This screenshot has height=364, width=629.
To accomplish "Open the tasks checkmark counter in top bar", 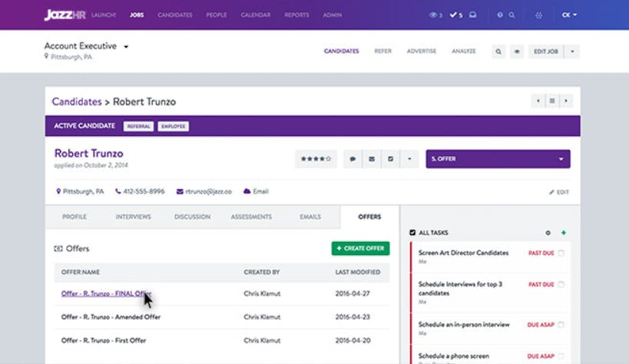I will tap(455, 15).
